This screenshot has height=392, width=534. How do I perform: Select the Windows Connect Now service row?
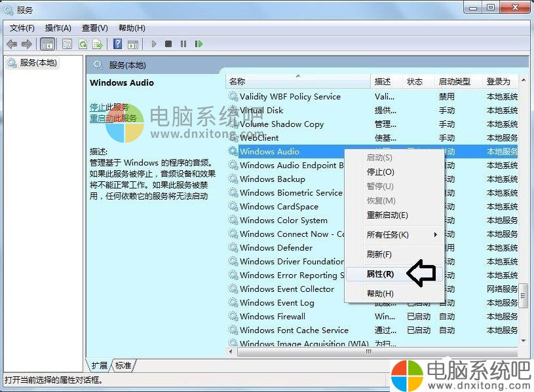pyautogui.click(x=373, y=234)
